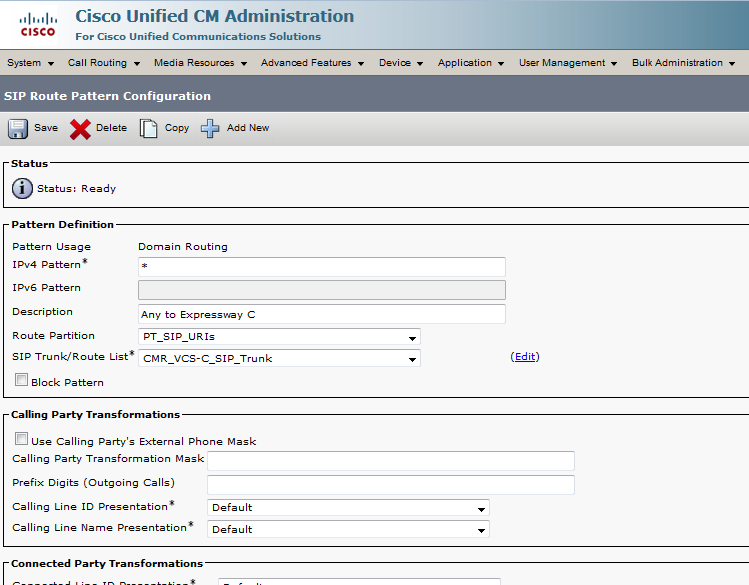
Task: Click the Description input field
Action: [322, 314]
